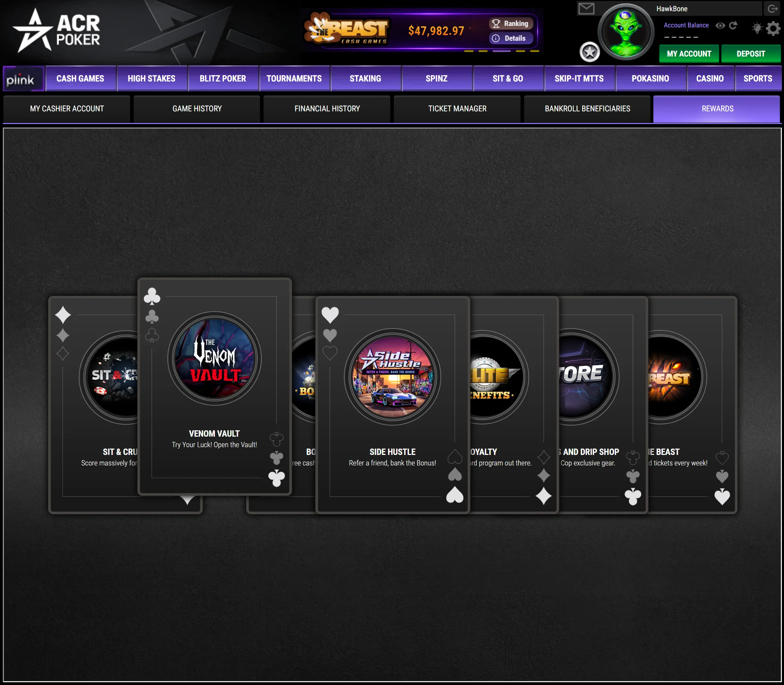This screenshot has height=685, width=784.
Task: Go to SKIP-IT MTTS tab
Action: [x=579, y=79]
